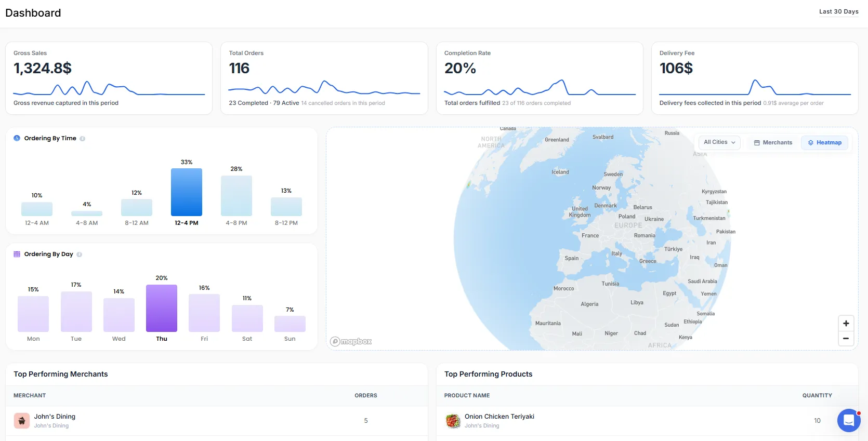Click the PRODUCT NAME column header
Image resolution: width=868 pixels, height=441 pixels.
467,395
